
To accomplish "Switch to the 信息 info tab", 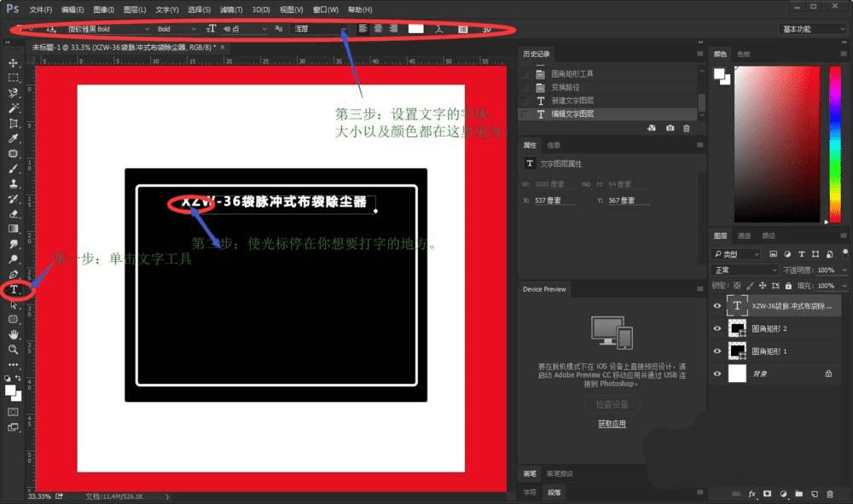I will click(x=554, y=145).
